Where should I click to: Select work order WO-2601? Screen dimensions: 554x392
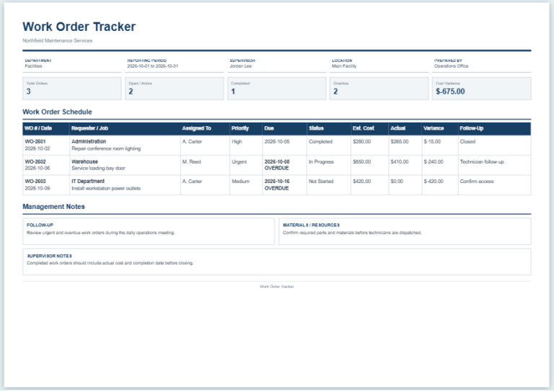[35, 141]
